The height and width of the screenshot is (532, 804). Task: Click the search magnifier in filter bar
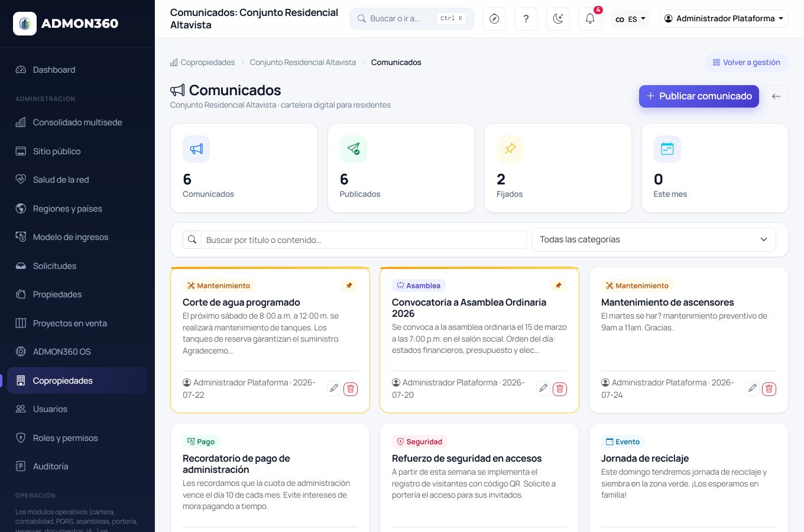click(192, 239)
